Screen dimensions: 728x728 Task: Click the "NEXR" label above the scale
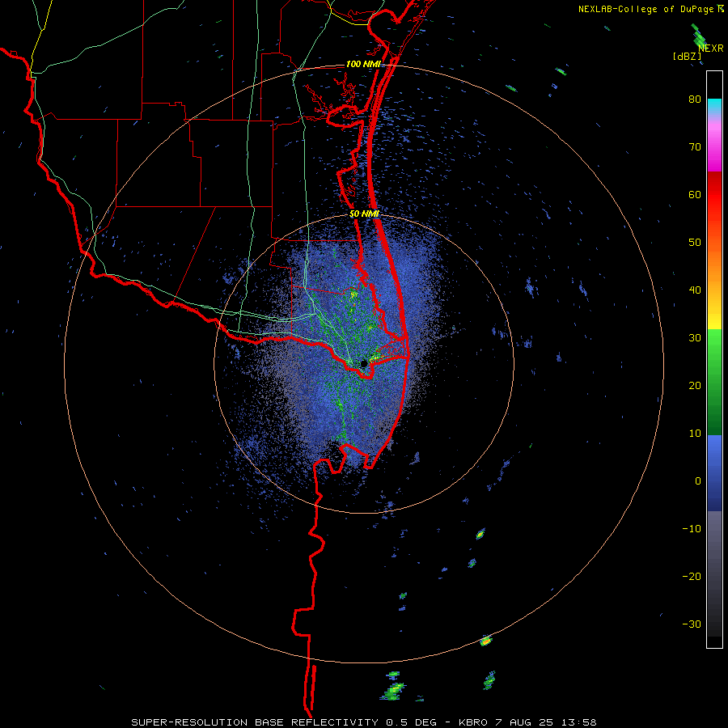click(x=711, y=48)
